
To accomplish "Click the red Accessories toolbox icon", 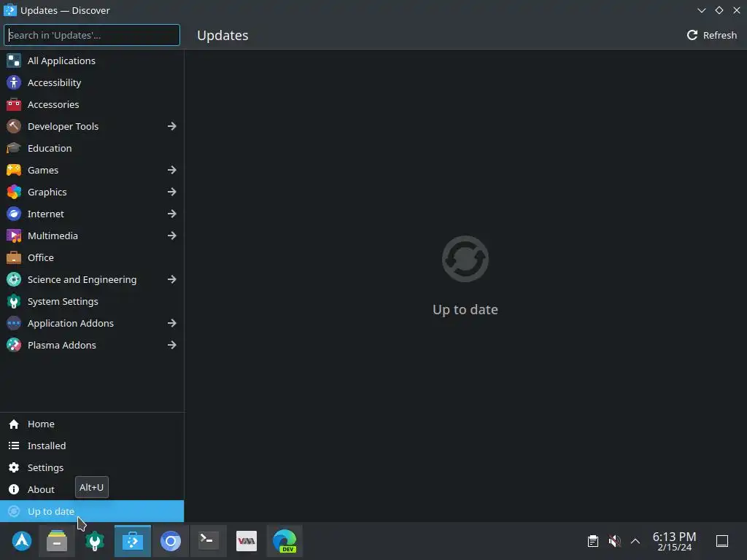I will (x=14, y=104).
